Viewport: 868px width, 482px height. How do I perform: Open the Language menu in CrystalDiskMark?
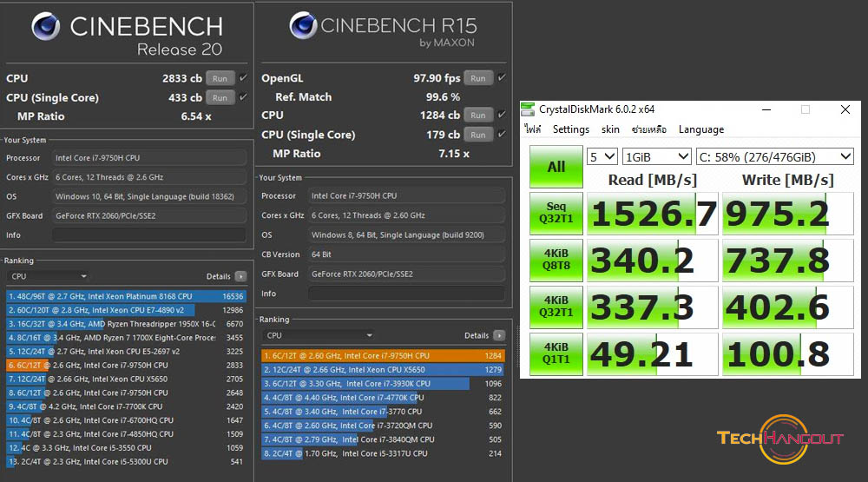[701, 129]
